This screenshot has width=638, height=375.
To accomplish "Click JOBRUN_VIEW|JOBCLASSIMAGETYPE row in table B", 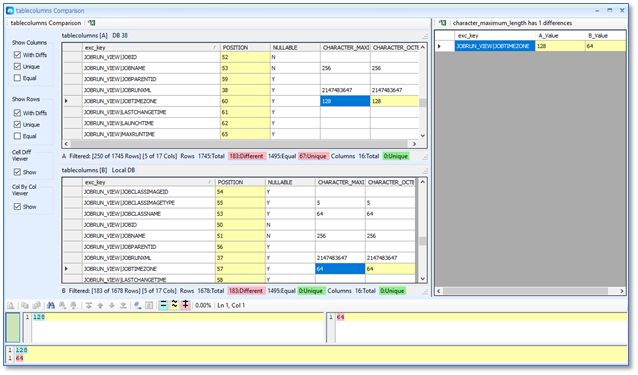I will (x=238, y=203).
